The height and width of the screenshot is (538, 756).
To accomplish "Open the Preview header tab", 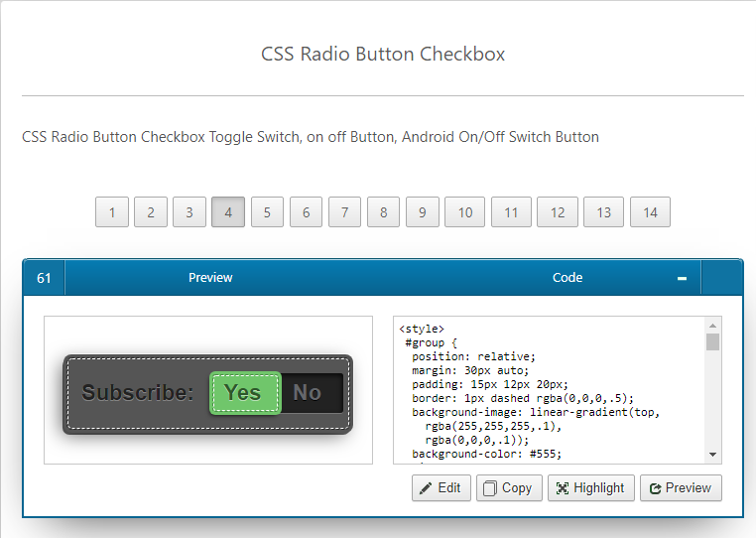I will point(210,278).
